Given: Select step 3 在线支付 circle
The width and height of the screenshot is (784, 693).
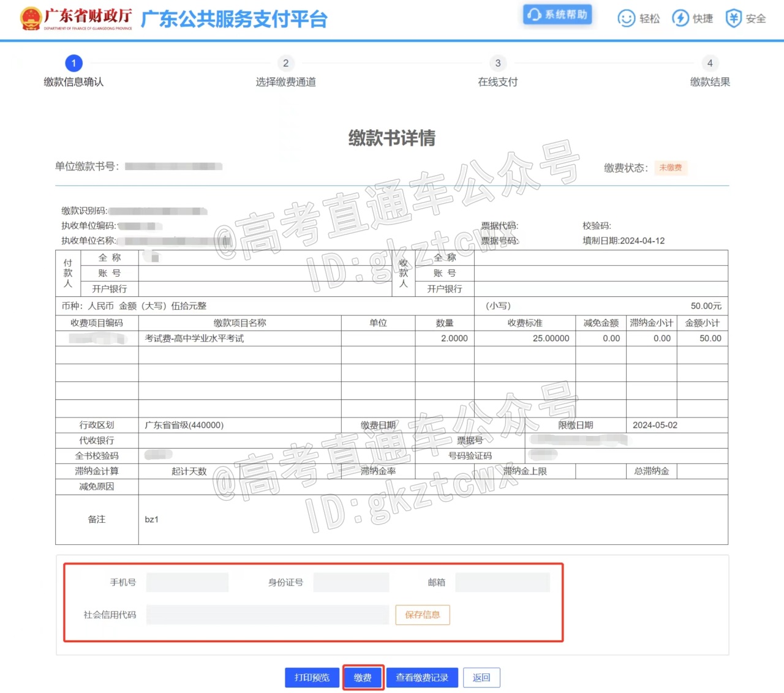Looking at the screenshot, I should coord(498,63).
